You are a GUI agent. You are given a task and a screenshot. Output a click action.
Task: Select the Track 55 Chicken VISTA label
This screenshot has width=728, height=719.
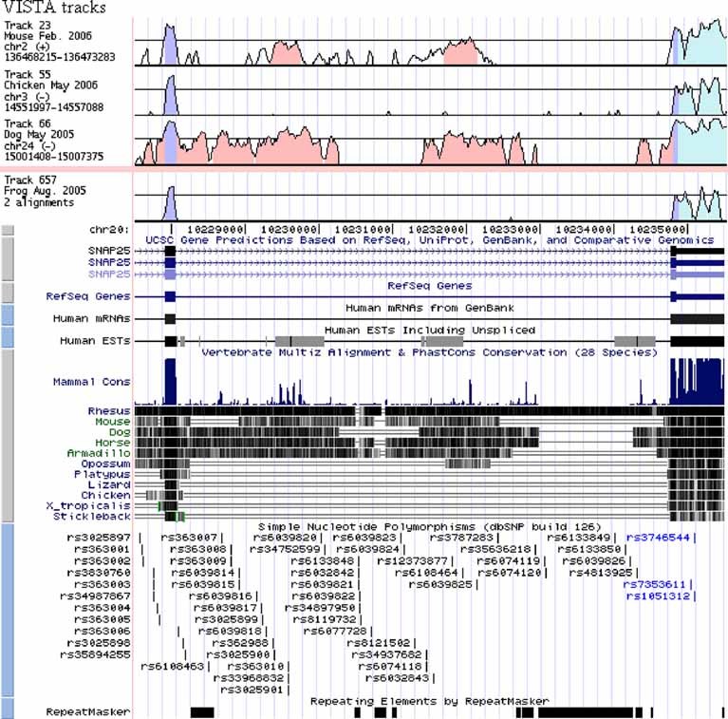tap(53, 90)
